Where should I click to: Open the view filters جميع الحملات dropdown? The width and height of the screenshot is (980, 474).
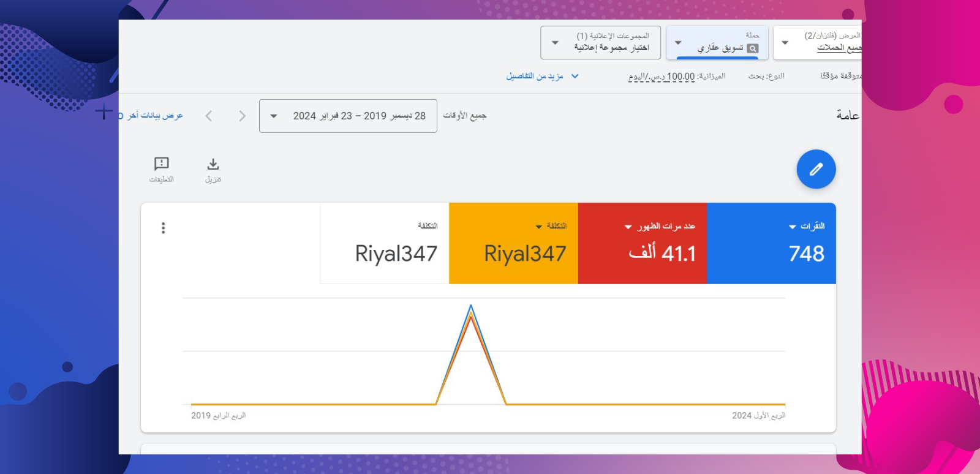click(x=817, y=42)
